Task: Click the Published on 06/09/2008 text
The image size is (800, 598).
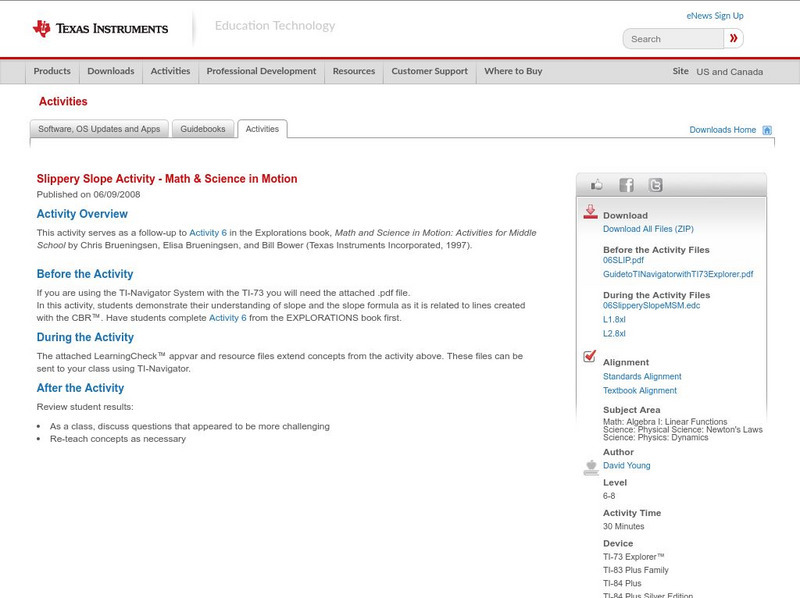Action: (x=88, y=194)
